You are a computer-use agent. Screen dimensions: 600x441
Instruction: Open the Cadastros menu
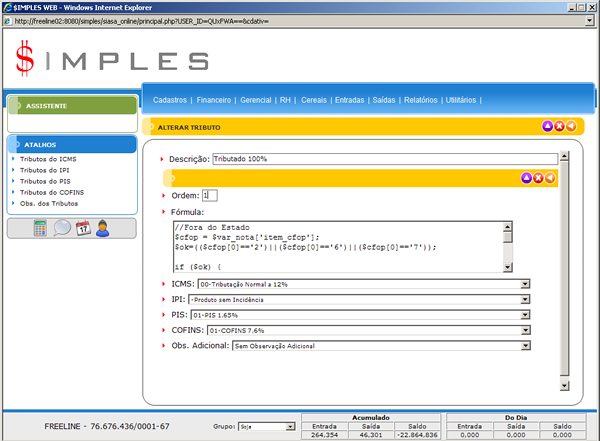[x=171, y=100]
